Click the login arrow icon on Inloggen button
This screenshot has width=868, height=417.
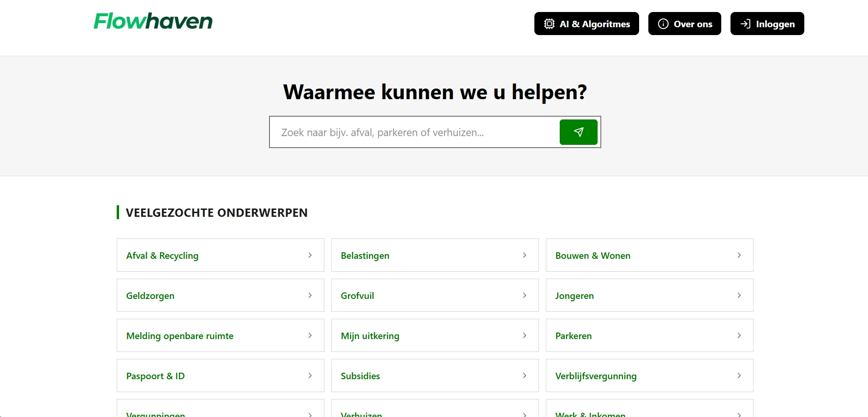[x=746, y=24]
